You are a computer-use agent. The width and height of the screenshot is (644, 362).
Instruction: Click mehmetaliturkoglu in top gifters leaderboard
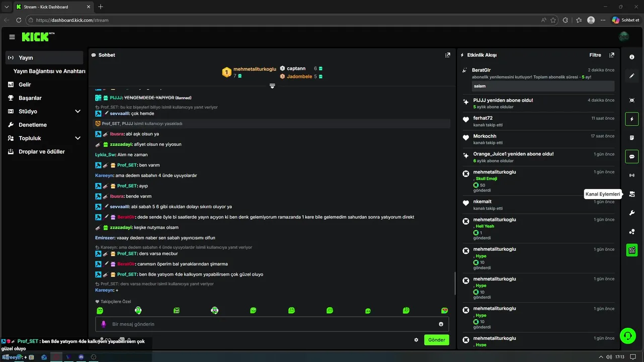point(255,69)
